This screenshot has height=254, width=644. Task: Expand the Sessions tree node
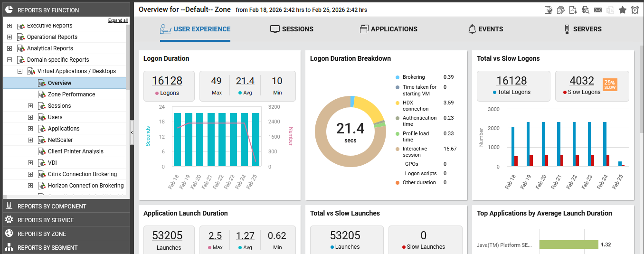[30, 106]
